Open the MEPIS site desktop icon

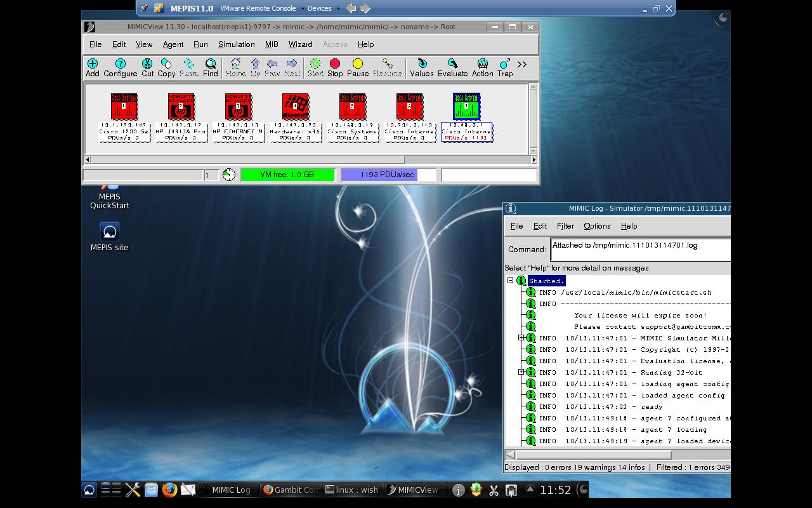pyautogui.click(x=110, y=237)
